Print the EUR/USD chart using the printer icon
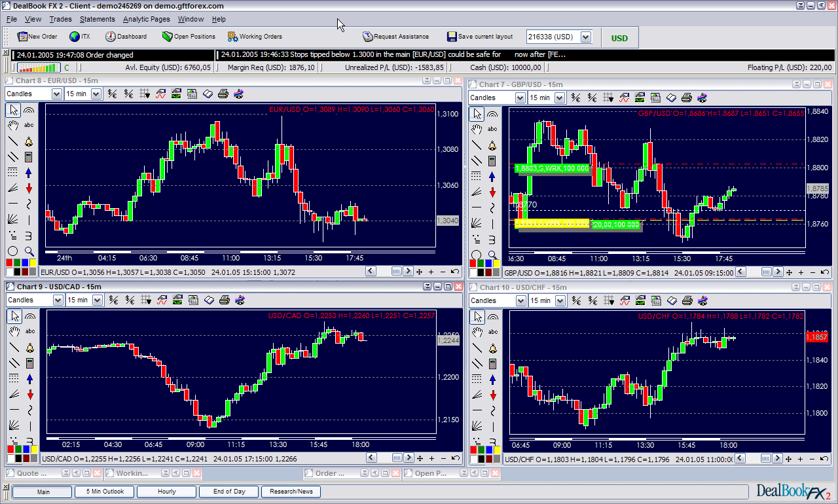Image resolution: width=838 pixels, height=504 pixels. 223,94
